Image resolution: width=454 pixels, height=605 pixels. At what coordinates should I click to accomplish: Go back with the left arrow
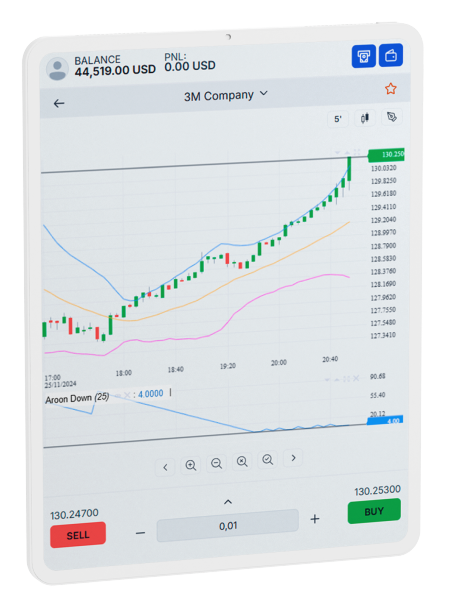[59, 103]
